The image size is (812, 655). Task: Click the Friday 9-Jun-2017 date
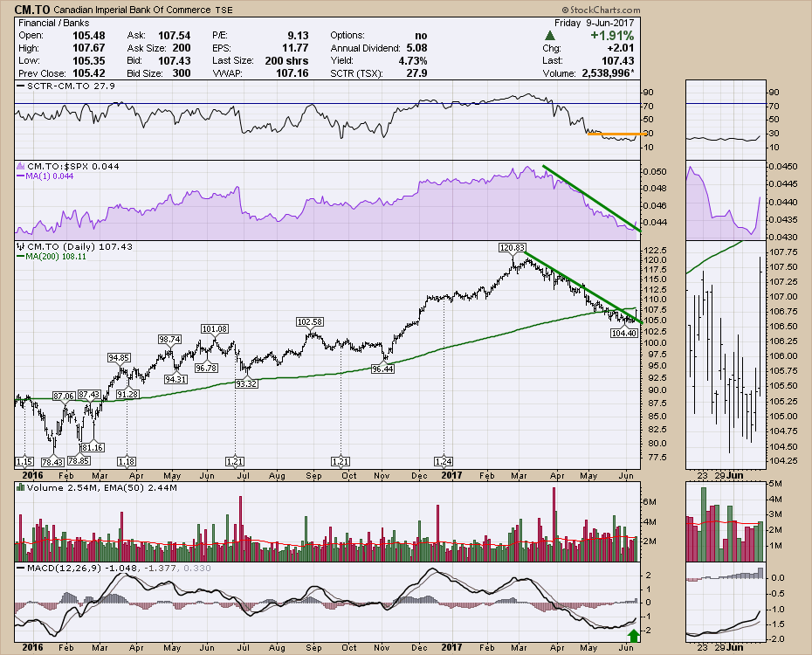coord(594,23)
